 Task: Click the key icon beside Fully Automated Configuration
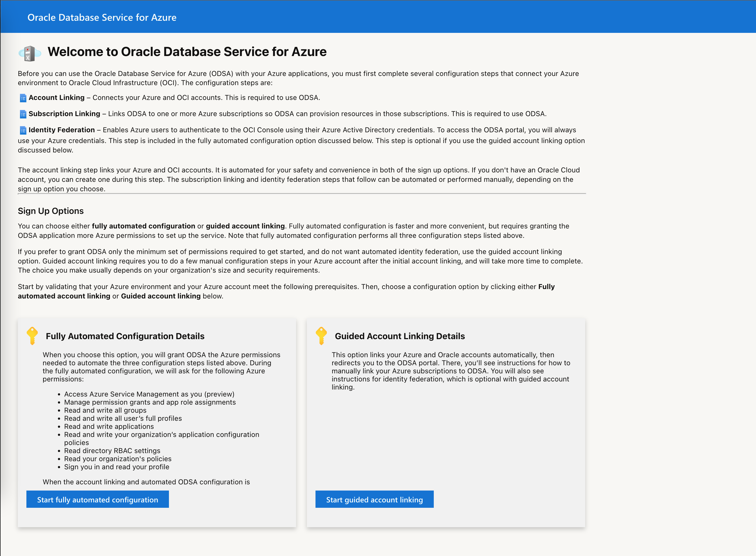[32, 336]
